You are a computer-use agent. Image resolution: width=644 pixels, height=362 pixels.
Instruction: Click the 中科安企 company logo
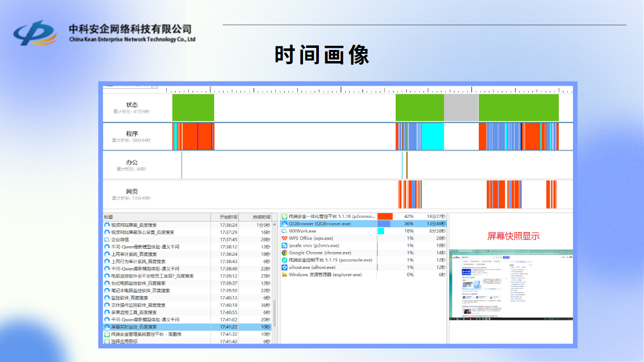click(35, 33)
